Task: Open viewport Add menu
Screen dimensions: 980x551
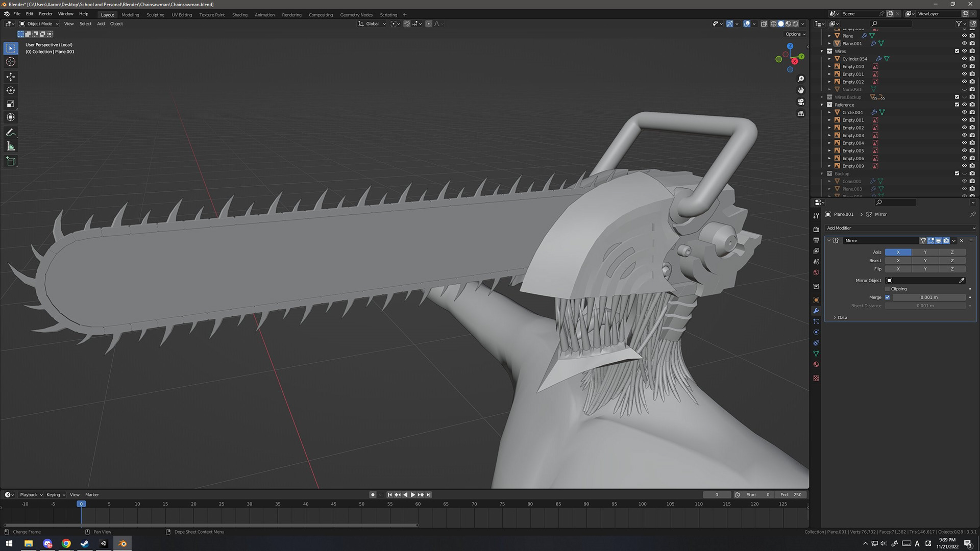Action: pyautogui.click(x=101, y=24)
